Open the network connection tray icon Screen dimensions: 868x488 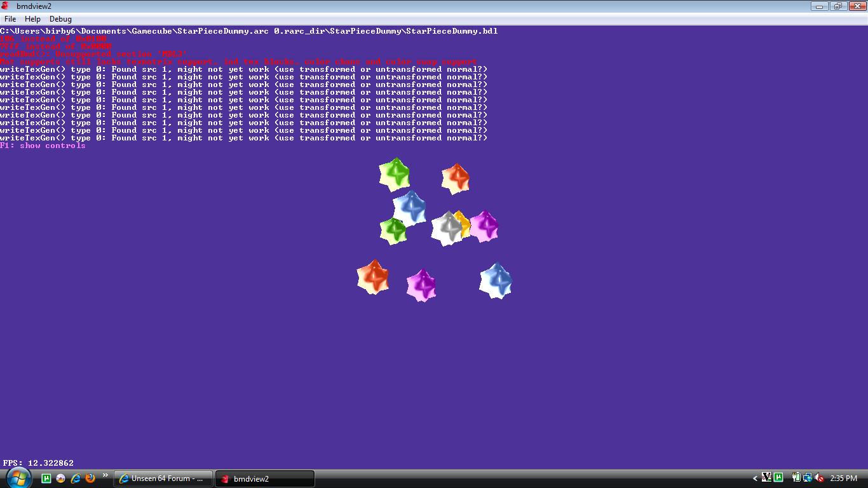coord(808,477)
